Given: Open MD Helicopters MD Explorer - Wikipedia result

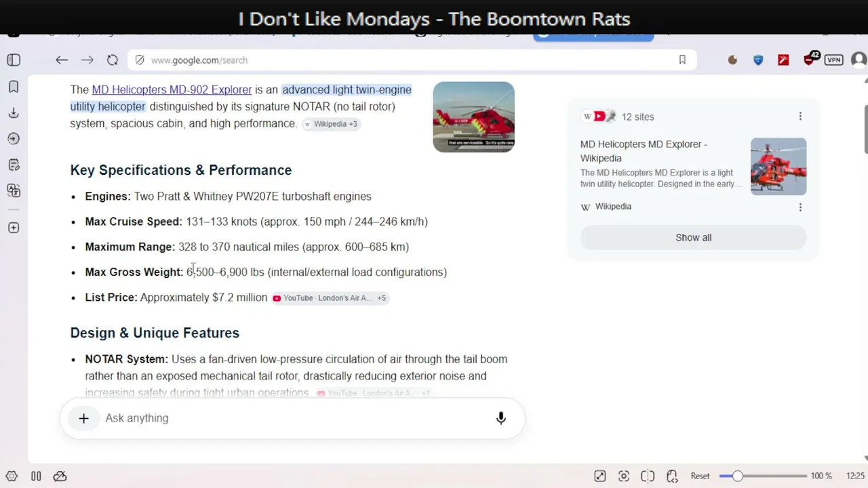Looking at the screenshot, I should pos(644,151).
